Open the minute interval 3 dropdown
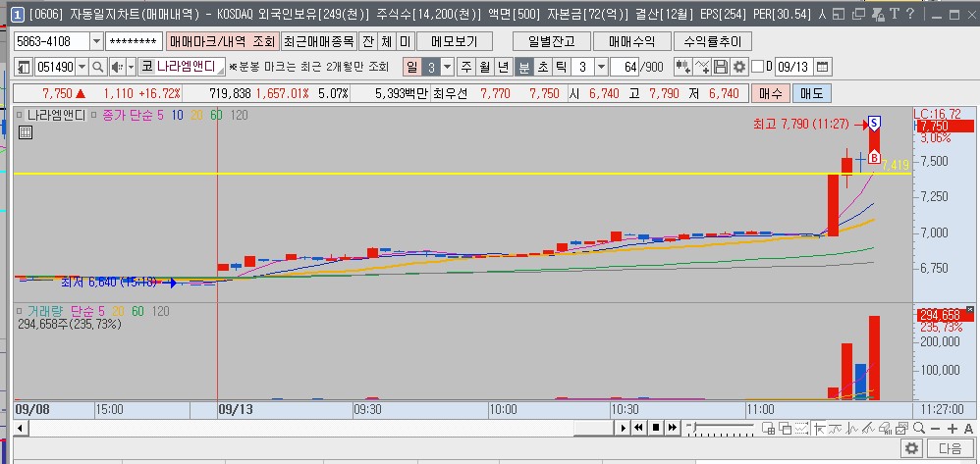Screen dimensions: 980x464 coord(601,67)
